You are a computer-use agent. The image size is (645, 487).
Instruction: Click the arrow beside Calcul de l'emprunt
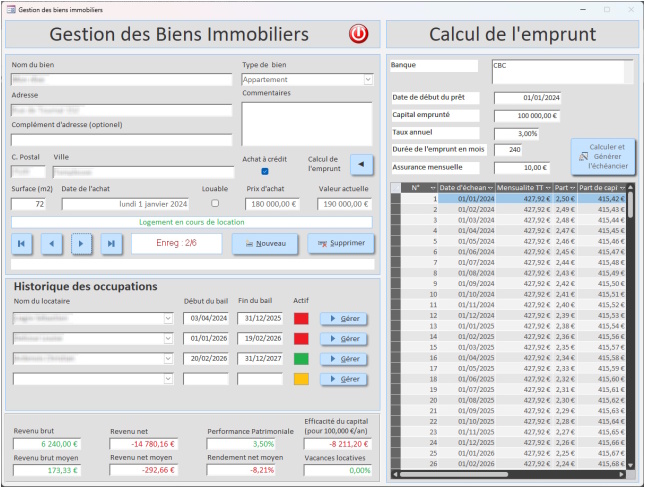click(x=360, y=164)
